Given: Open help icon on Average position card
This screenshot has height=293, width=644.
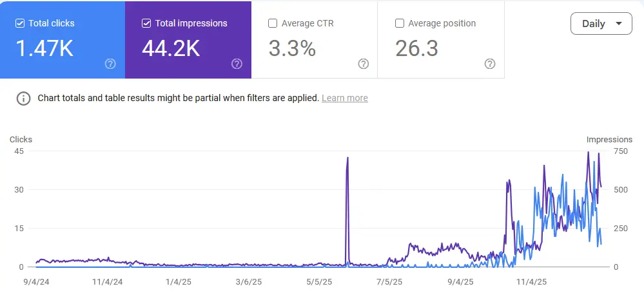Looking at the screenshot, I should [489, 64].
